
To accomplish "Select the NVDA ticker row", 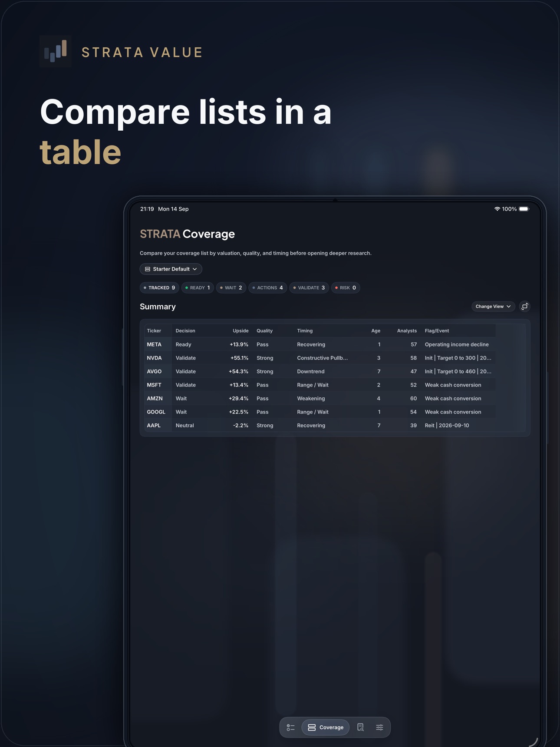I will 320,358.
